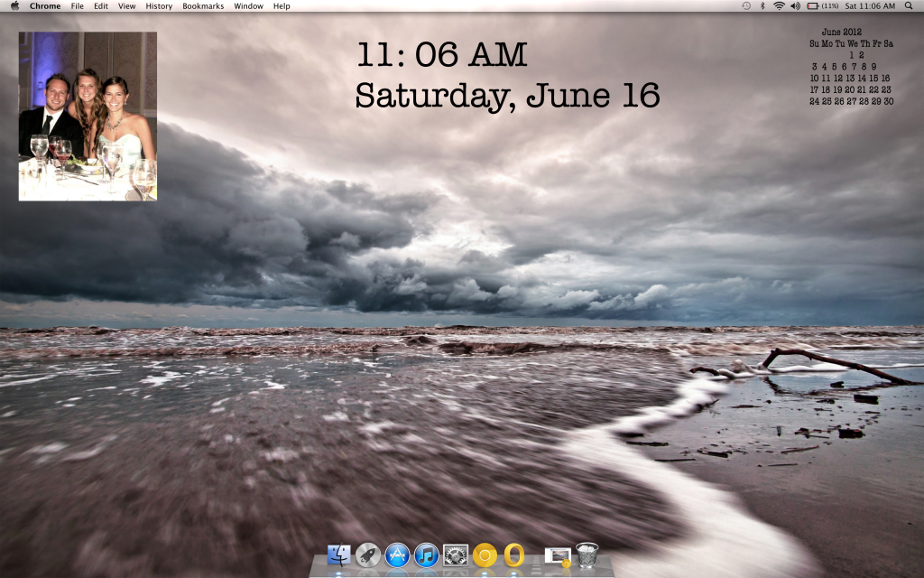Click the Time Machine status icon
924x578 pixels.
(746, 6)
